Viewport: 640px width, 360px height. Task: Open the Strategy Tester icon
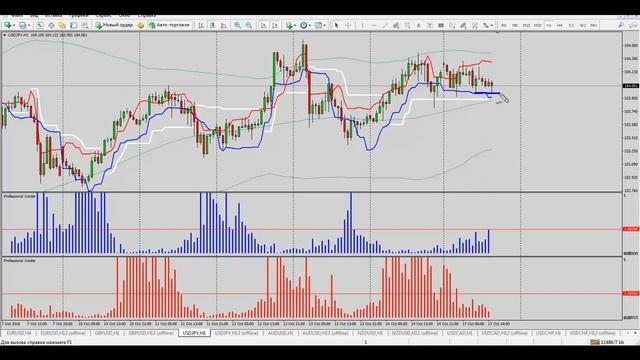[x=84, y=25]
